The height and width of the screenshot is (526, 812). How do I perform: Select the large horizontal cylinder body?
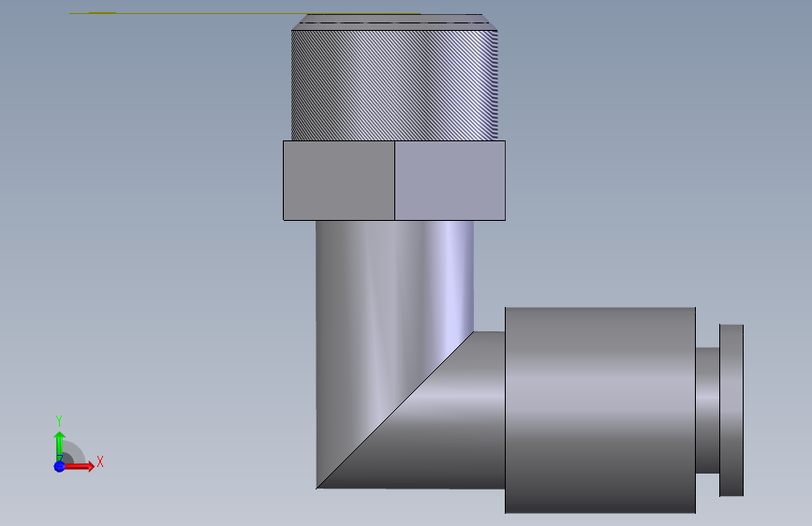coord(600,410)
